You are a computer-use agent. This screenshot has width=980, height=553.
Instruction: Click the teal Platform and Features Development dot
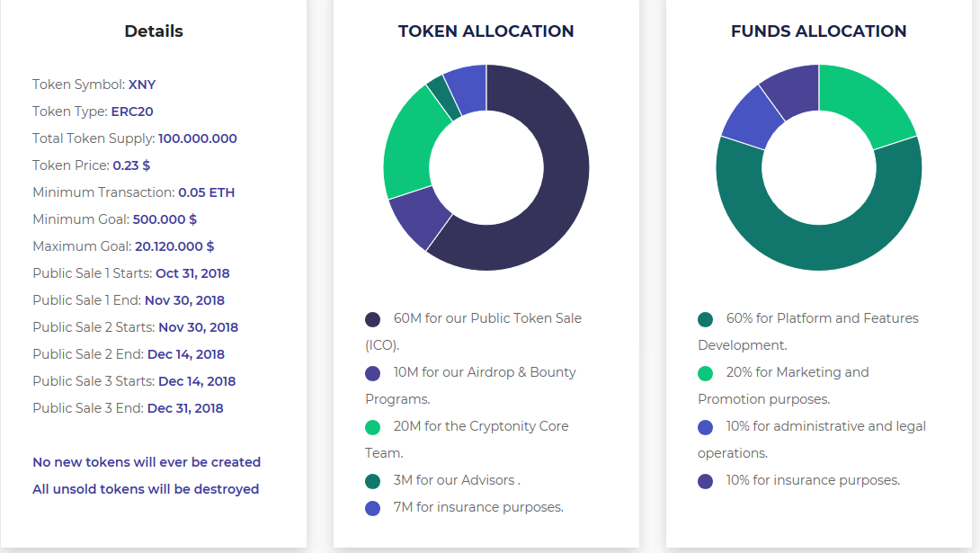click(x=706, y=319)
